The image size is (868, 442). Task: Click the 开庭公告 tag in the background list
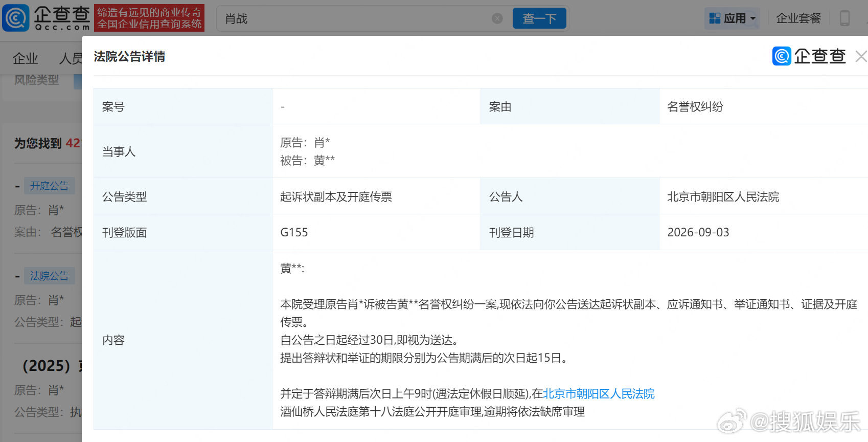pos(49,186)
